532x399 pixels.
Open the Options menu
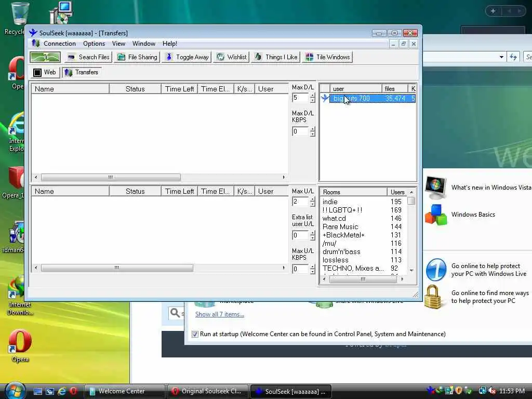pyautogui.click(x=94, y=44)
